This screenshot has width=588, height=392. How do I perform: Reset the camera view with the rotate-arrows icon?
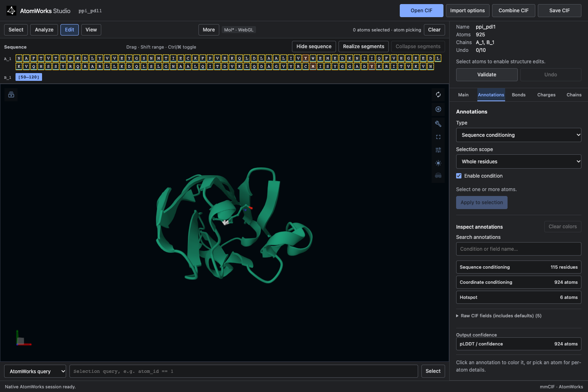tap(438, 95)
